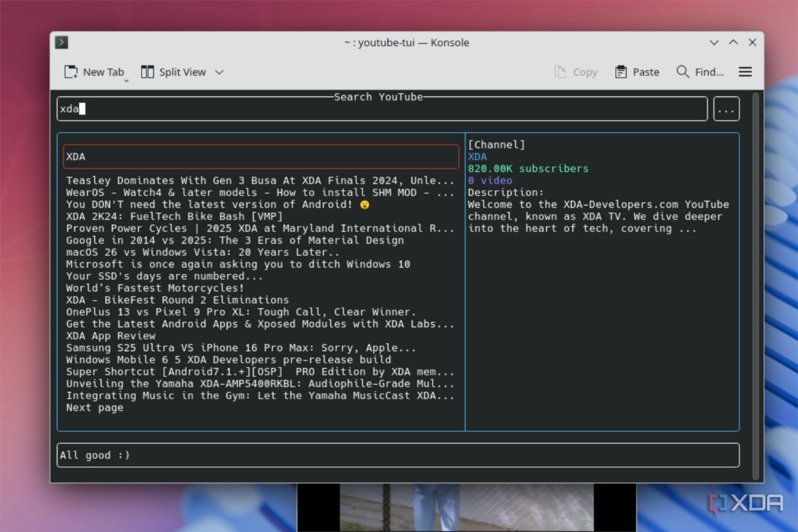The height and width of the screenshot is (532, 798).
Task: Select 'Super Shortcut [Android7.1.+]' result
Action: (260, 372)
